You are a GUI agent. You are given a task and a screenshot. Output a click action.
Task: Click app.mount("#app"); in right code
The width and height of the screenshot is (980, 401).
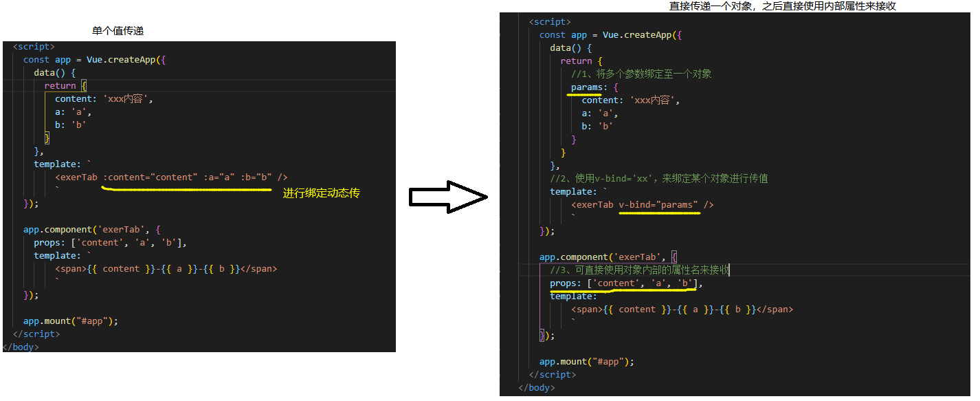587,361
